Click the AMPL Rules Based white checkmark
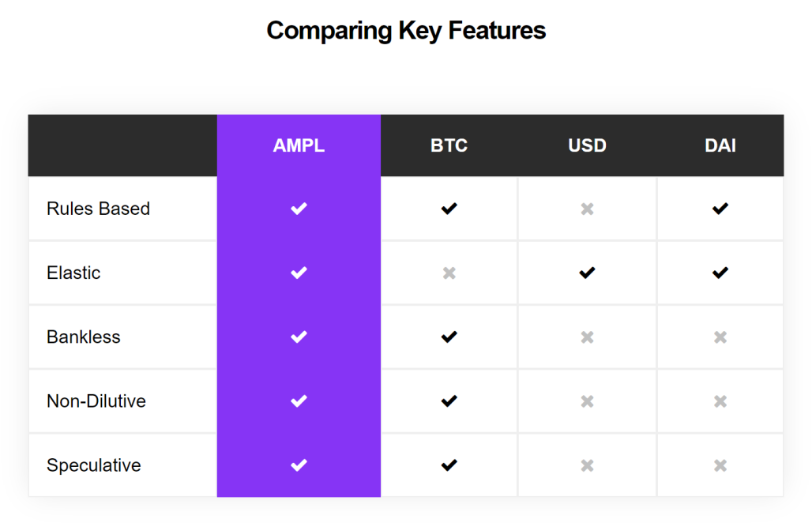 tap(299, 208)
